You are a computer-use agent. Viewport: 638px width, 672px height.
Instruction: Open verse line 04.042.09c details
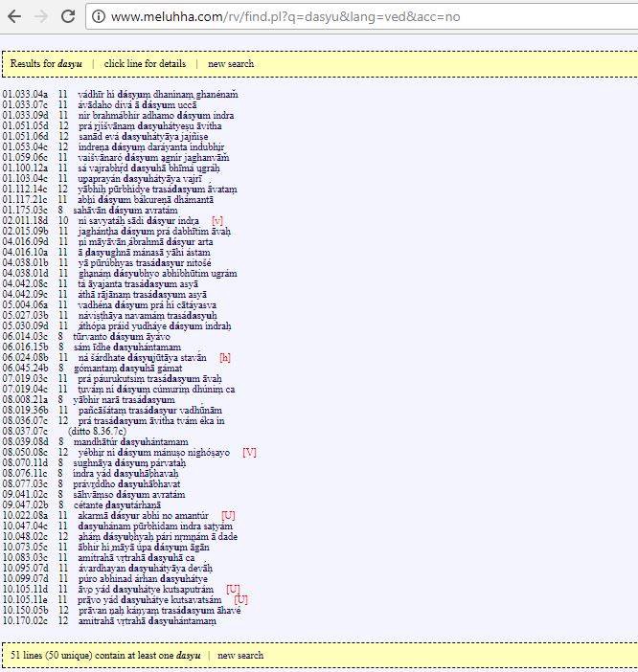(x=115, y=294)
